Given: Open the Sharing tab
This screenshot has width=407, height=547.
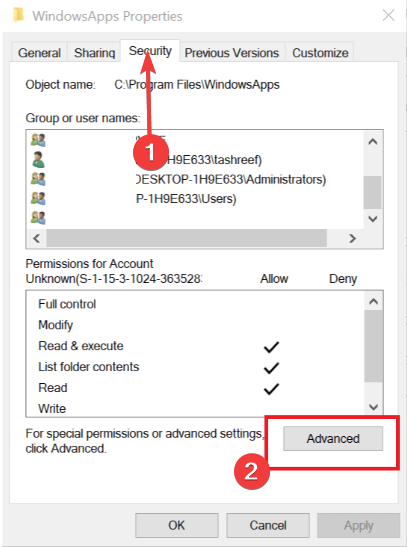Looking at the screenshot, I should (x=94, y=53).
